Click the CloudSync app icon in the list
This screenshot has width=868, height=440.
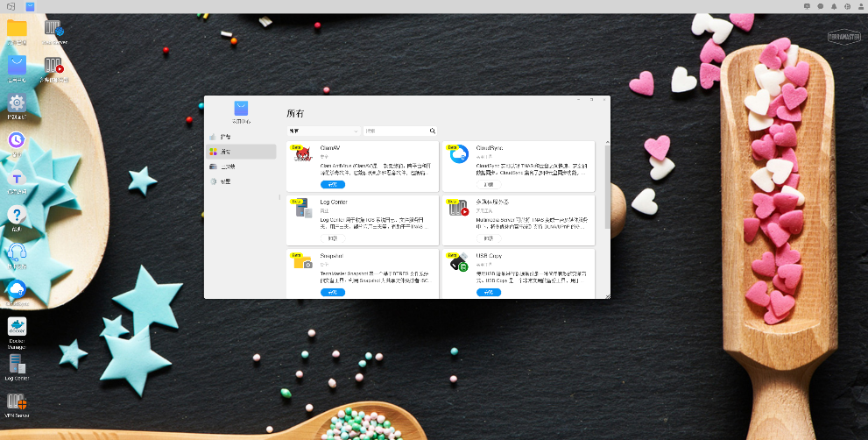coord(459,153)
